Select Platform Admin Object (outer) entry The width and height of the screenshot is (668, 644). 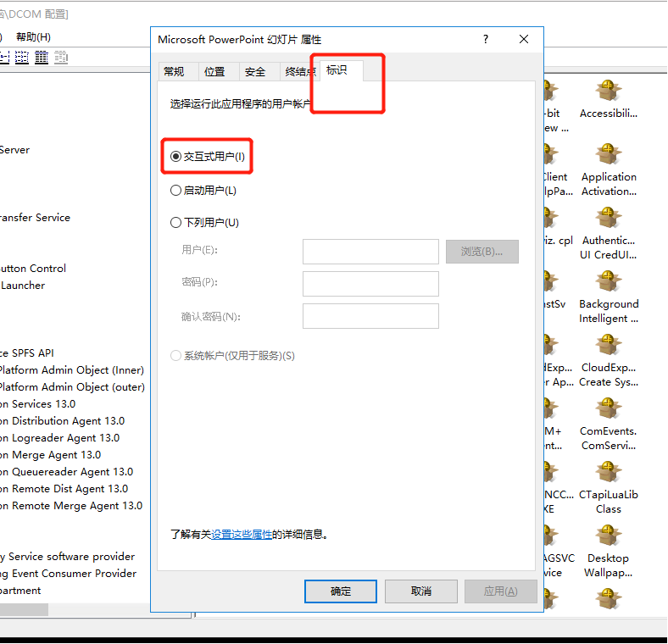point(72,386)
